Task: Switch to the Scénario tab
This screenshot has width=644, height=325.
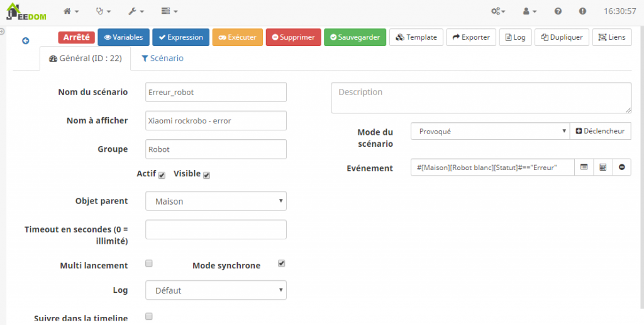Action: (x=163, y=59)
